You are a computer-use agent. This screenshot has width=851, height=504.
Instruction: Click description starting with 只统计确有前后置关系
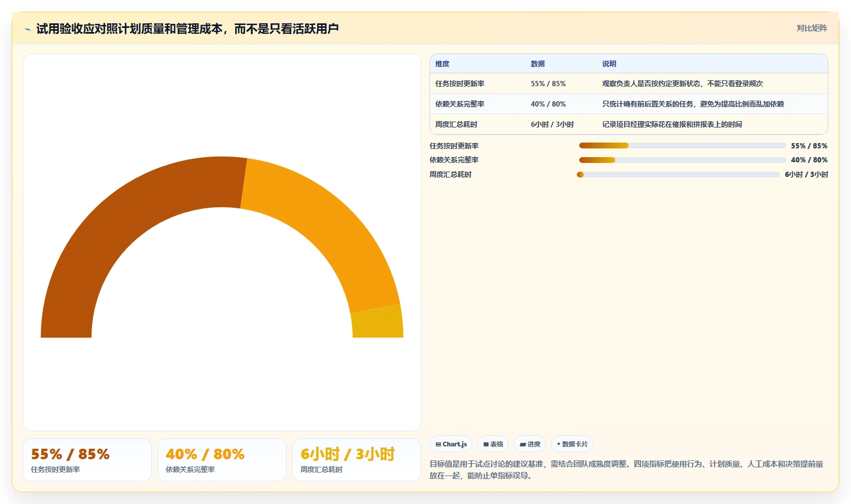pos(693,104)
